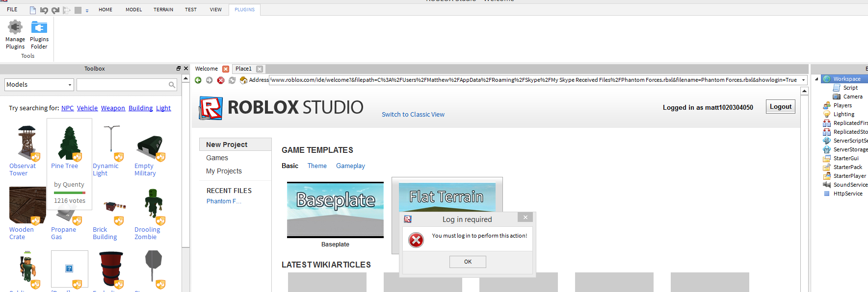The image size is (868, 292).
Task: Switch to the HOME ribbon tab
Action: tap(105, 9)
